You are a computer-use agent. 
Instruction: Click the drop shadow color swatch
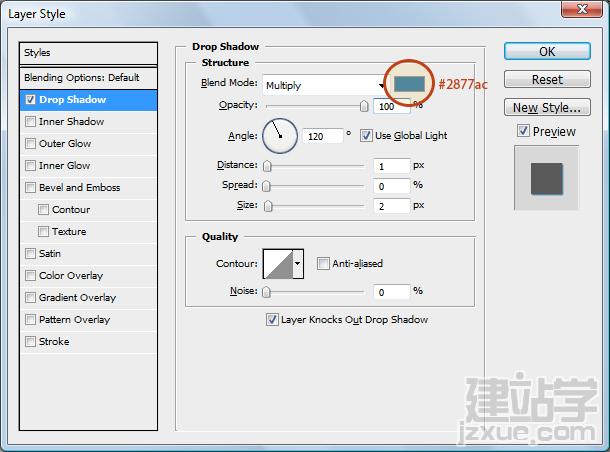click(409, 84)
